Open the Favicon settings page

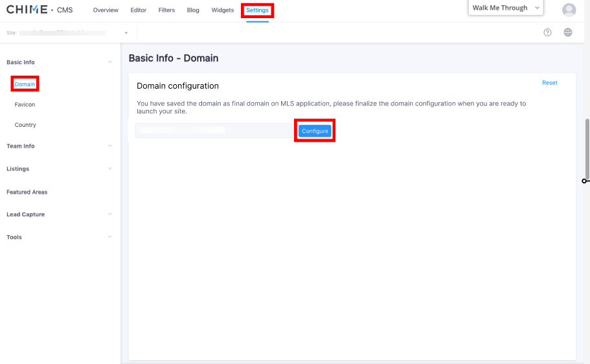coord(25,105)
